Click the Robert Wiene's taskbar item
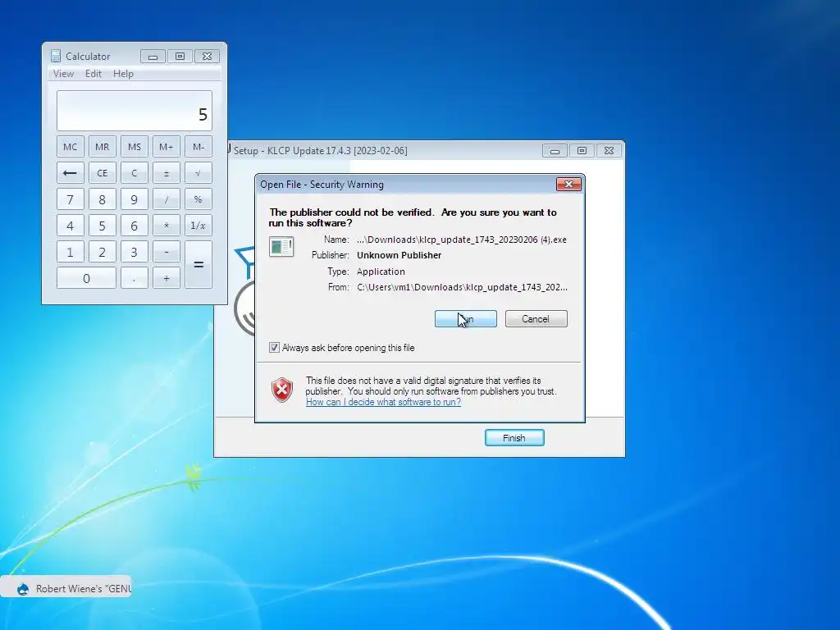The height and width of the screenshot is (630, 840). (66, 587)
